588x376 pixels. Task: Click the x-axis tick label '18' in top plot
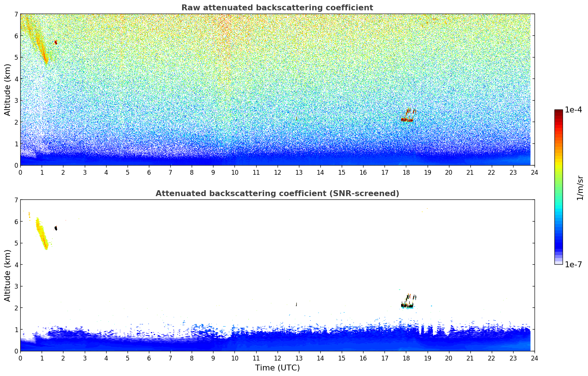(x=406, y=173)
